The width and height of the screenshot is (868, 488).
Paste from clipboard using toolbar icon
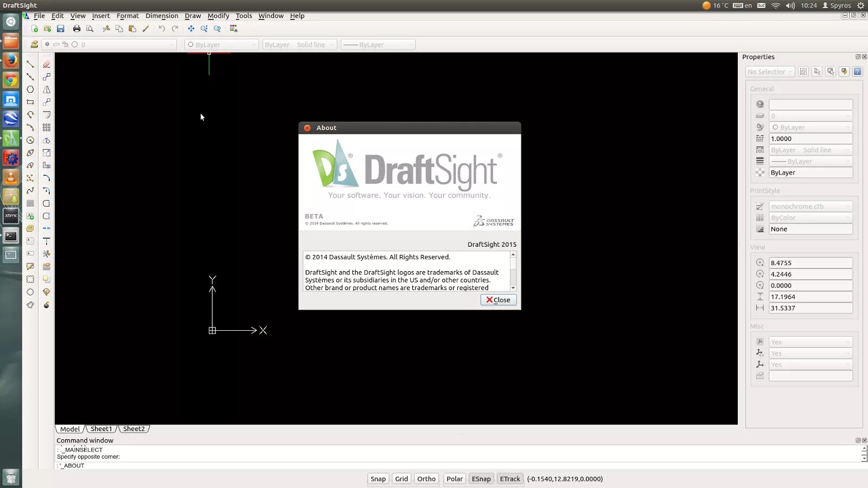[132, 29]
